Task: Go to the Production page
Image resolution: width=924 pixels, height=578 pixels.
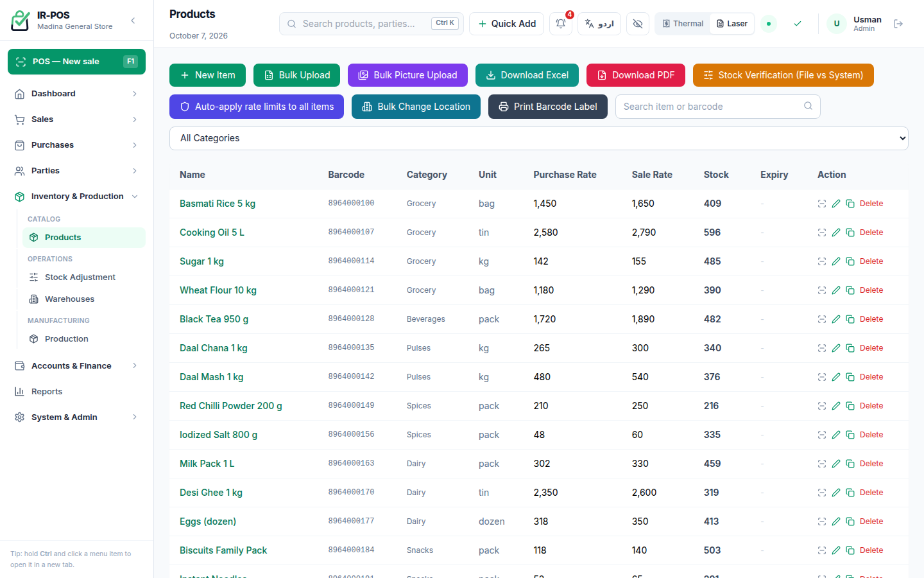Action: click(84, 339)
